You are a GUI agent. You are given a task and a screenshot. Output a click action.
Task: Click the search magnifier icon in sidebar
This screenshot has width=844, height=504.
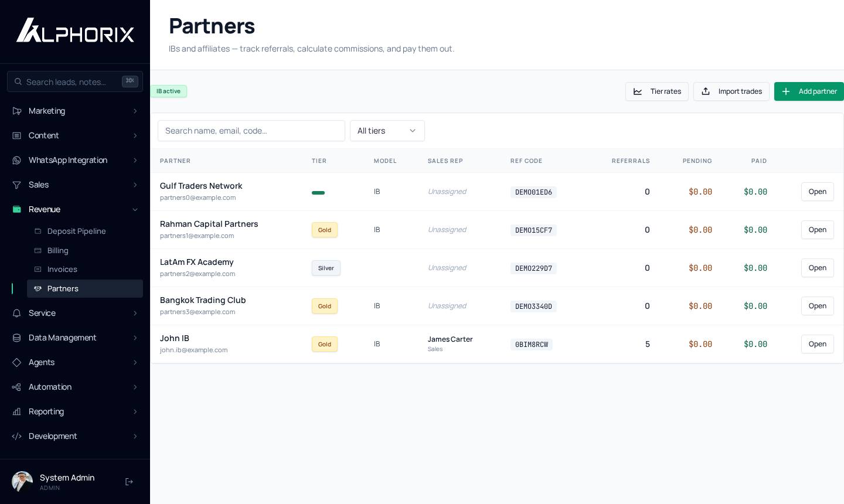coord(18,82)
